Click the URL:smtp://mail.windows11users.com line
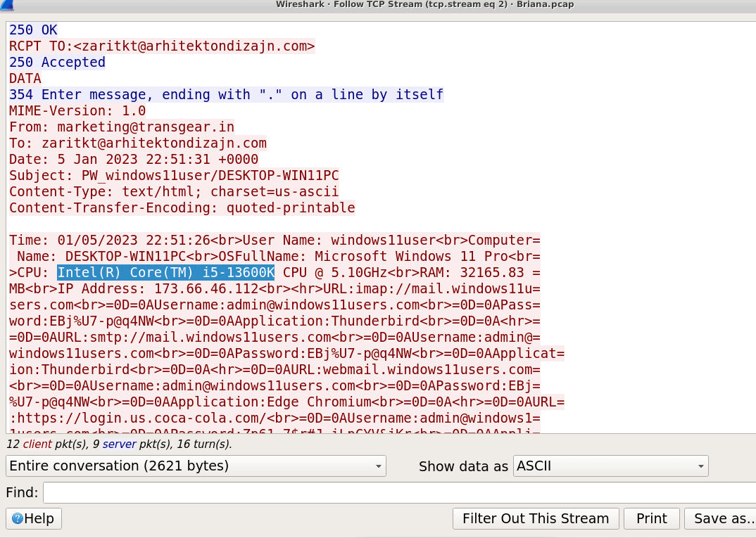The height and width of the screenshot is (538, 756). pos(275,337)
